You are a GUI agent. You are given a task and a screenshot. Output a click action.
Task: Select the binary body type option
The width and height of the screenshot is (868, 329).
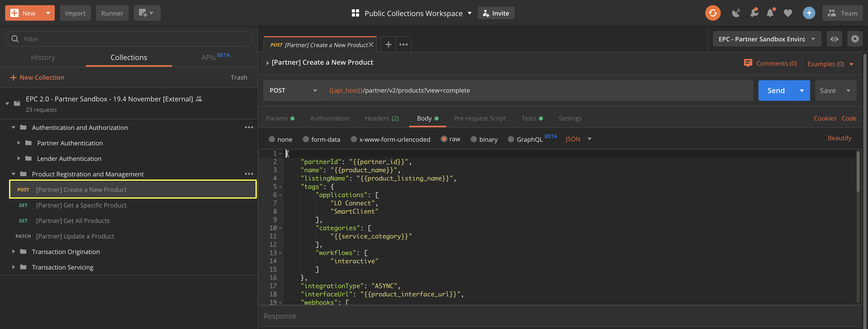[x=474, y=139]
